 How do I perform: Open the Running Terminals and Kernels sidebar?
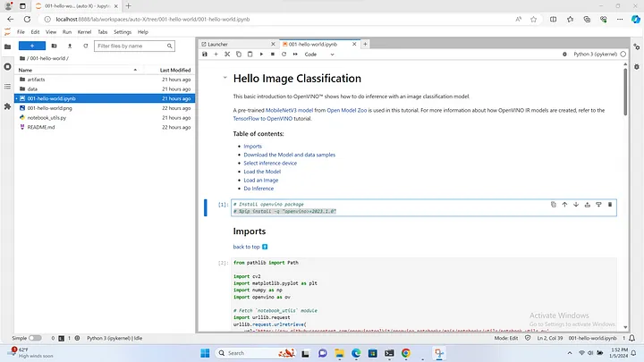(x=8, y=67)
